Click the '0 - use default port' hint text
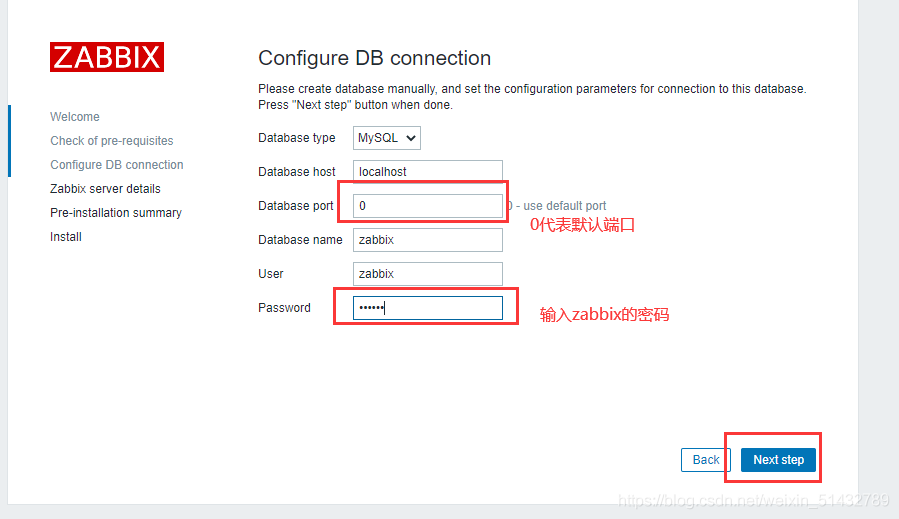Viewport: 899px width, 519px height. pos(557,206)
